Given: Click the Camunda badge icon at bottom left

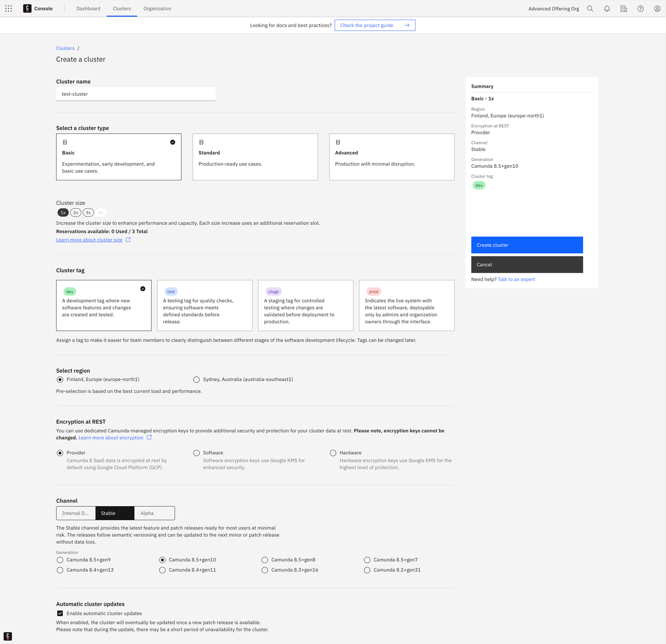Looking at the screenshot, I should (8, 636).
